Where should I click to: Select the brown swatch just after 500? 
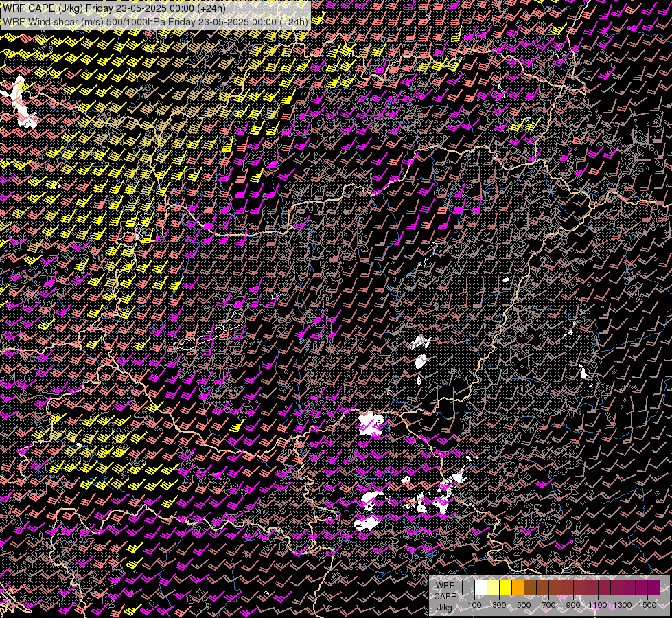[x=530, y=587]
